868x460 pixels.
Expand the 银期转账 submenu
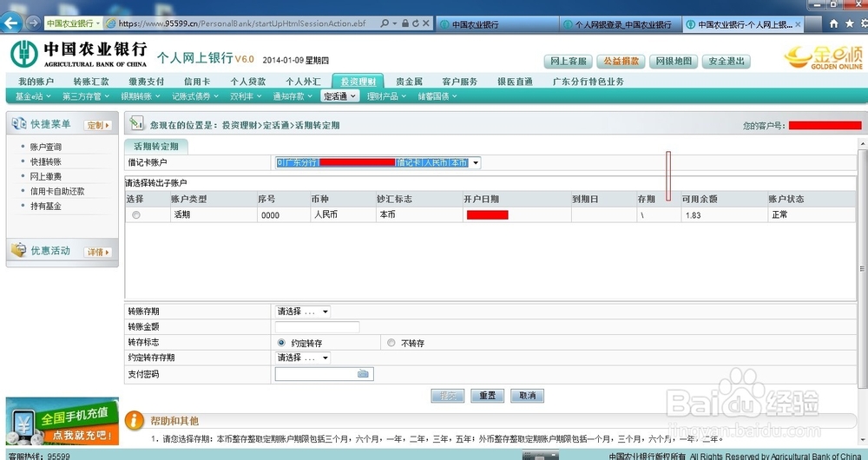pos(140,96)
